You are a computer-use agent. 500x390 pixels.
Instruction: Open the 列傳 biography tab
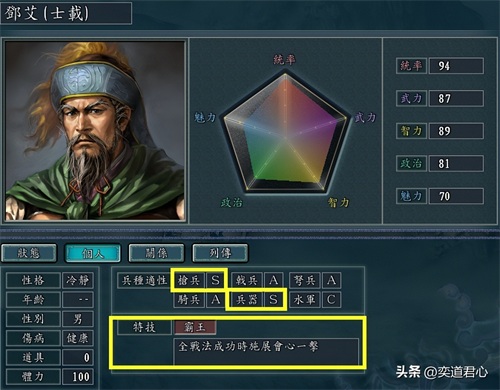coord(220,253)
